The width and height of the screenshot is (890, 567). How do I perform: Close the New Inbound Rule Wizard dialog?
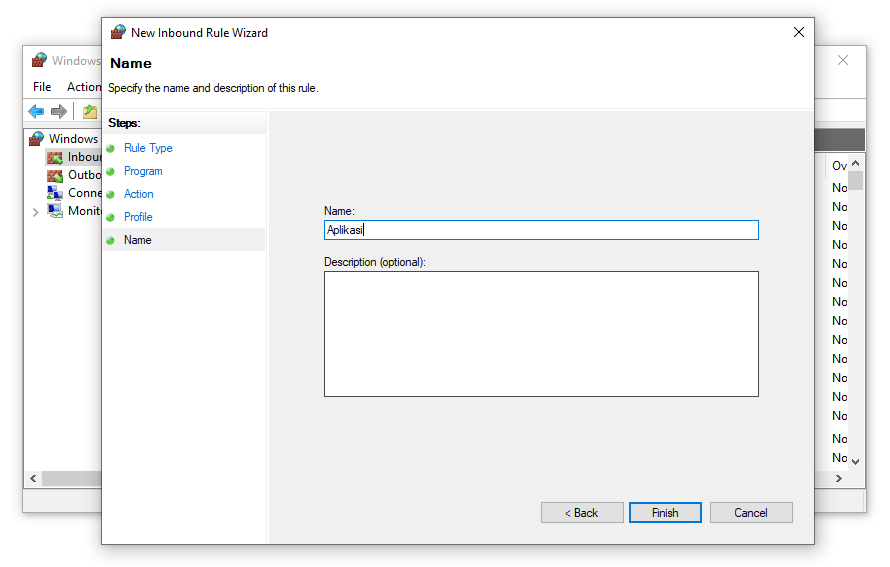click(799, 32)
